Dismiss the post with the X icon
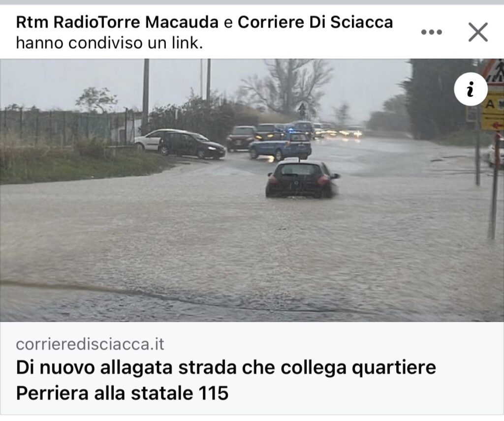Viewport: 504px width, 421px height. (x=478, y=32)
